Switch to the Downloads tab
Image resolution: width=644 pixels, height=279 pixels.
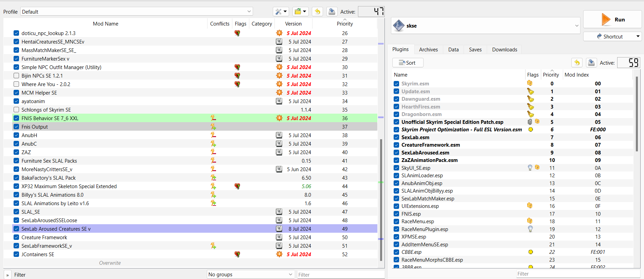[505, 49]
